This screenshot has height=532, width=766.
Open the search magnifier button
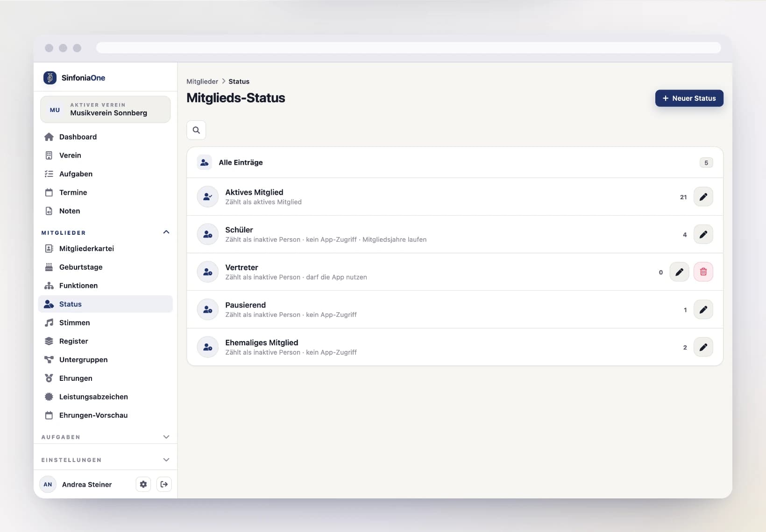(196, 130)
